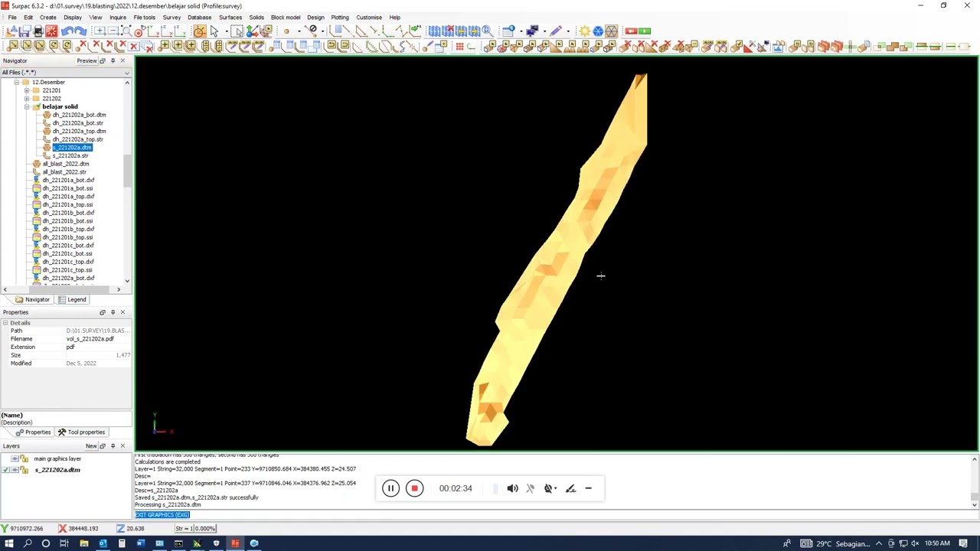
Task: Close the Properties panel
Action: pyautogui.click(x=122, y=312)
